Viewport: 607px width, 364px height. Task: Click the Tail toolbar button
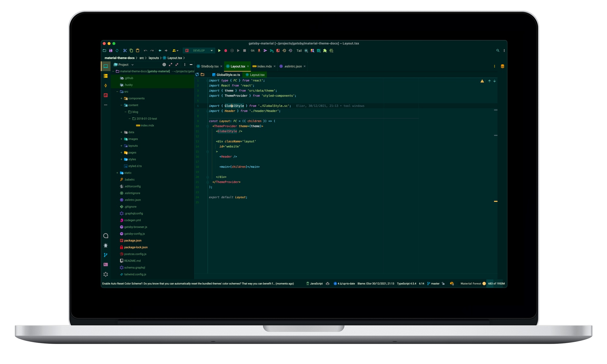(299, 51)
